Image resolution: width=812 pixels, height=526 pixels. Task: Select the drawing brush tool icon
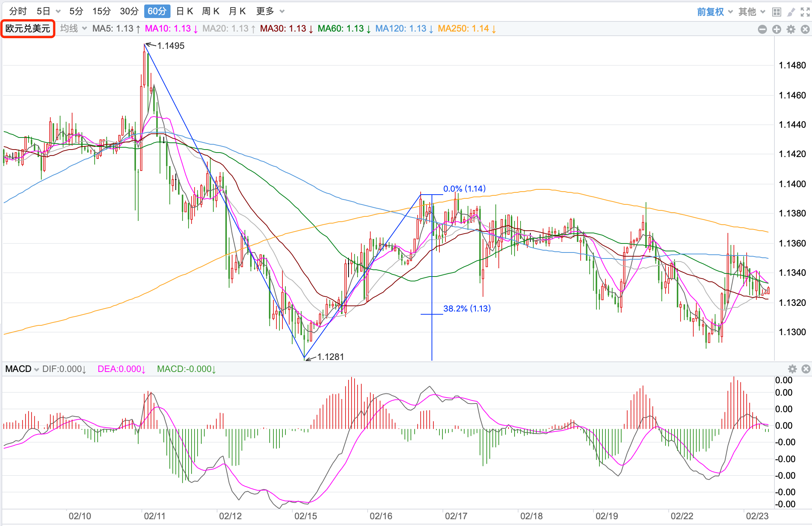791,12
